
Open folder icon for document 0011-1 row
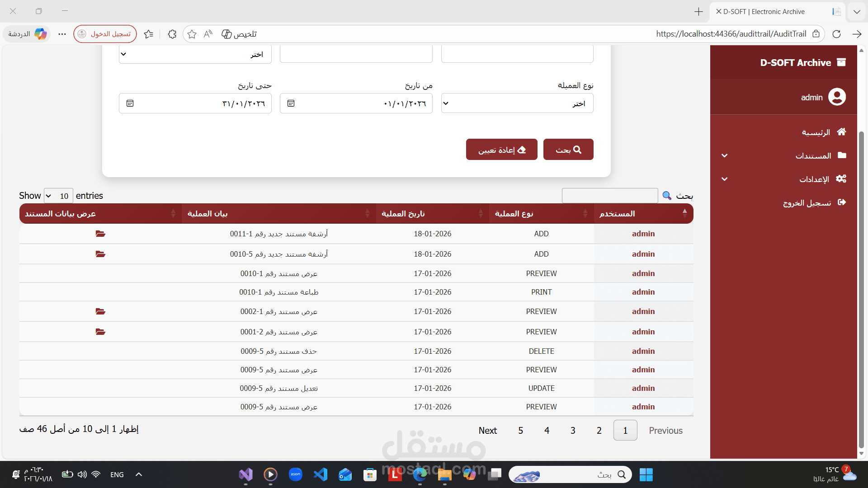coord(100,234)
